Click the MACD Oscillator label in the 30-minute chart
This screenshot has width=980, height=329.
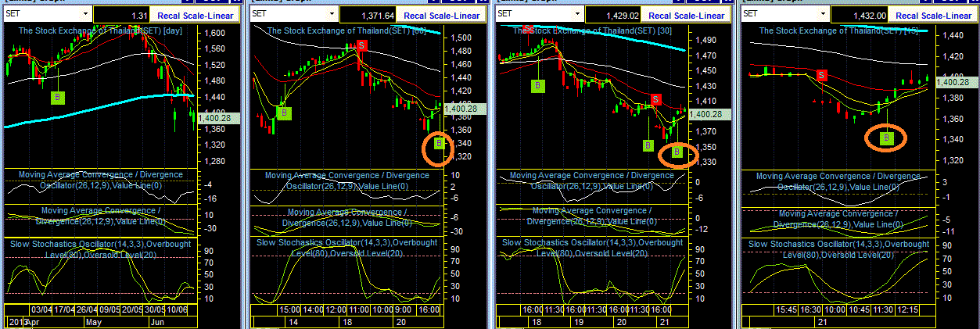tap(593, 181)
